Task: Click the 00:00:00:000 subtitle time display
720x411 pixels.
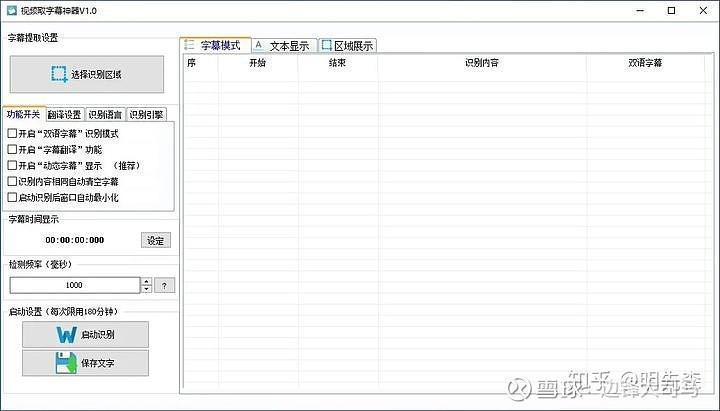Action: point(74,240)
